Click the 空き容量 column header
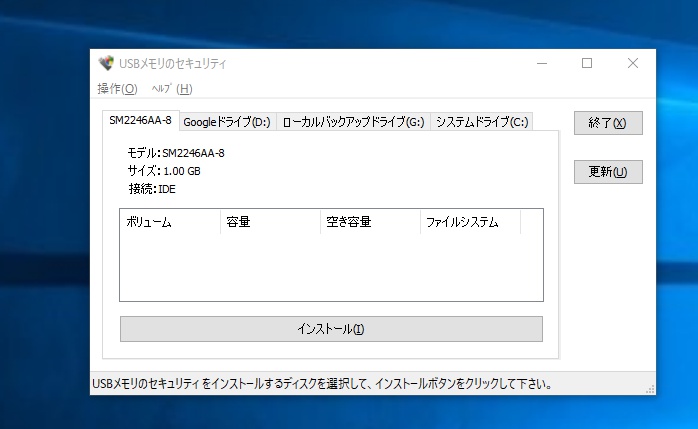698x429 pixels. (x=370, y=222)
